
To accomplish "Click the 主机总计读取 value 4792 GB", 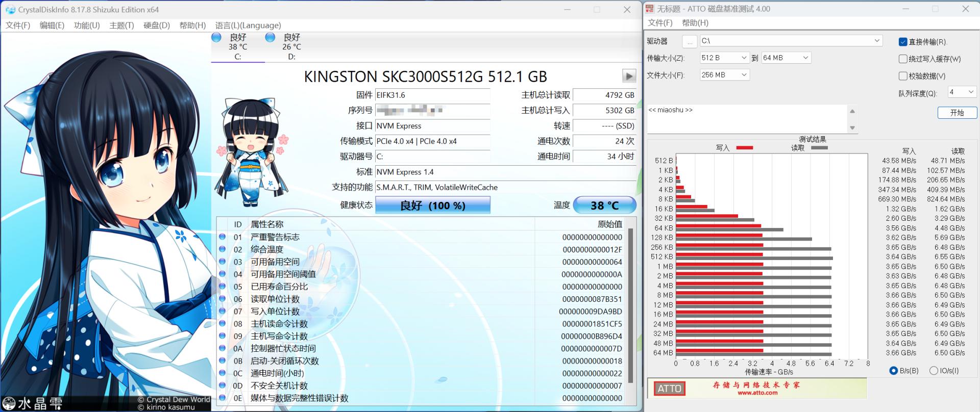I will pyautogui.click(x=605, y=95).
